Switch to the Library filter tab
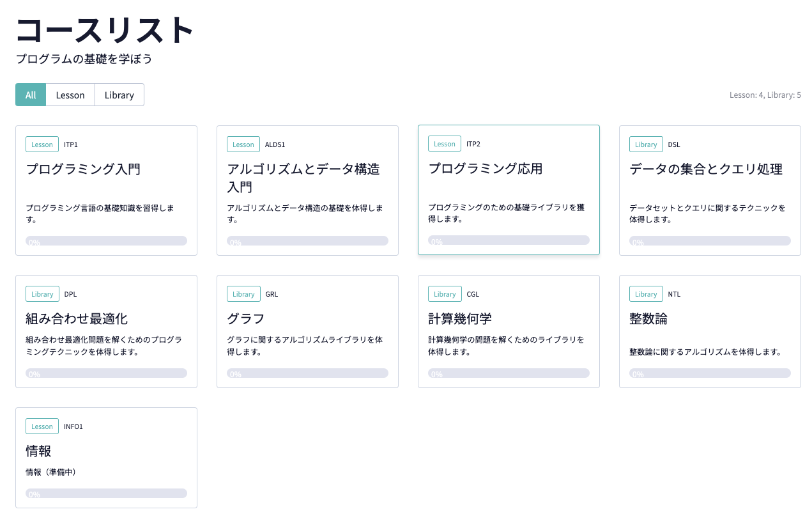This screenshot has height=523, width=812. coord(119,95)
